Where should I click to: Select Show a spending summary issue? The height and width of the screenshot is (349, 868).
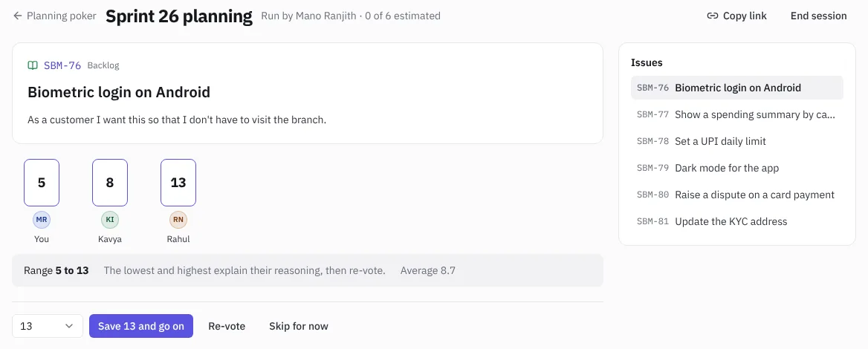click(736, 114)
